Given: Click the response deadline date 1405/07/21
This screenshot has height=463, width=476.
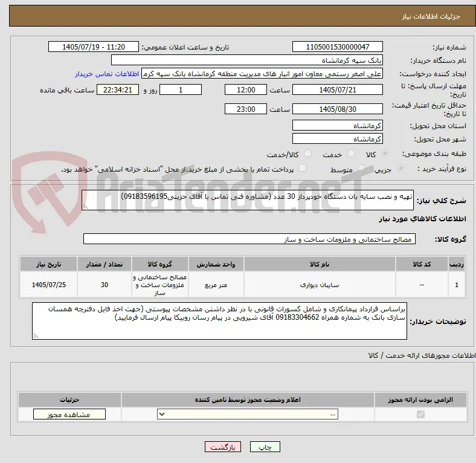Looking at the screenshot, I should click(337, 89).
